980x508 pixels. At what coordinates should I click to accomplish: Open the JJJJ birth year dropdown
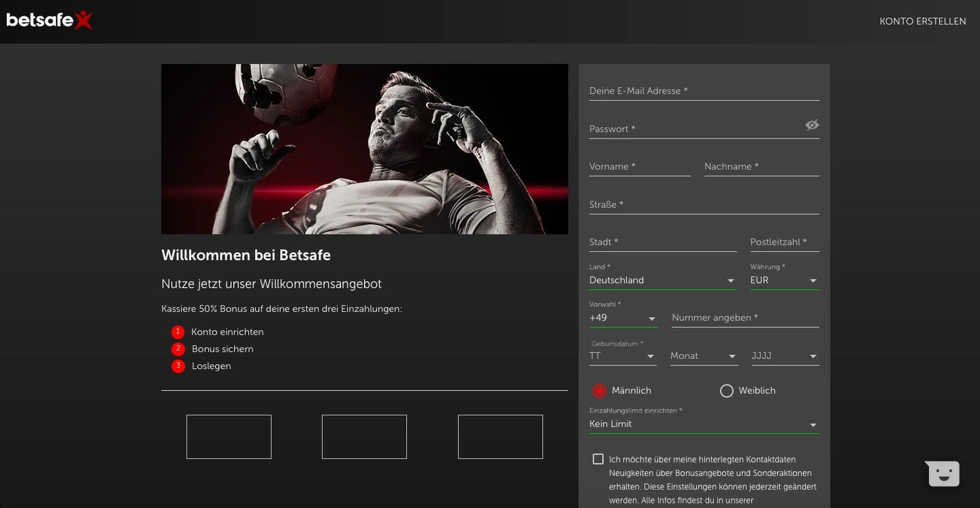[785, 356]
